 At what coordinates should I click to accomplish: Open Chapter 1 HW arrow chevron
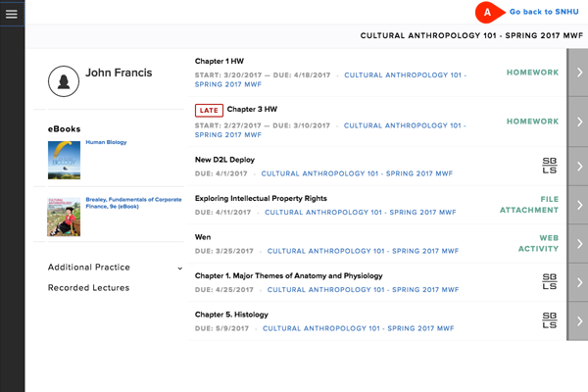[577, 73]
